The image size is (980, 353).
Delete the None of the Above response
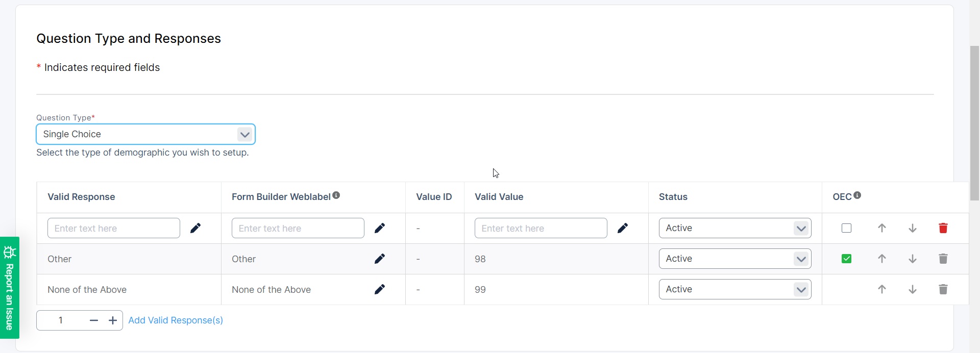943,289
